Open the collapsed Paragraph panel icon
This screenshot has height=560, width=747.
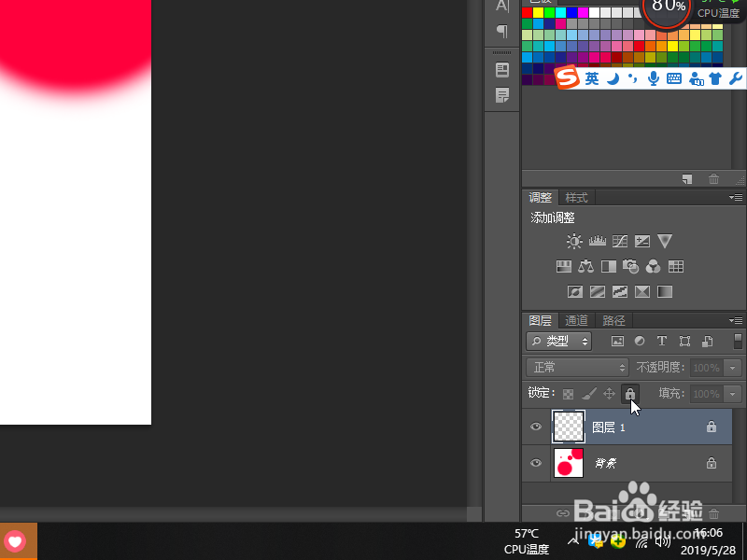click(x=502, y=32)
